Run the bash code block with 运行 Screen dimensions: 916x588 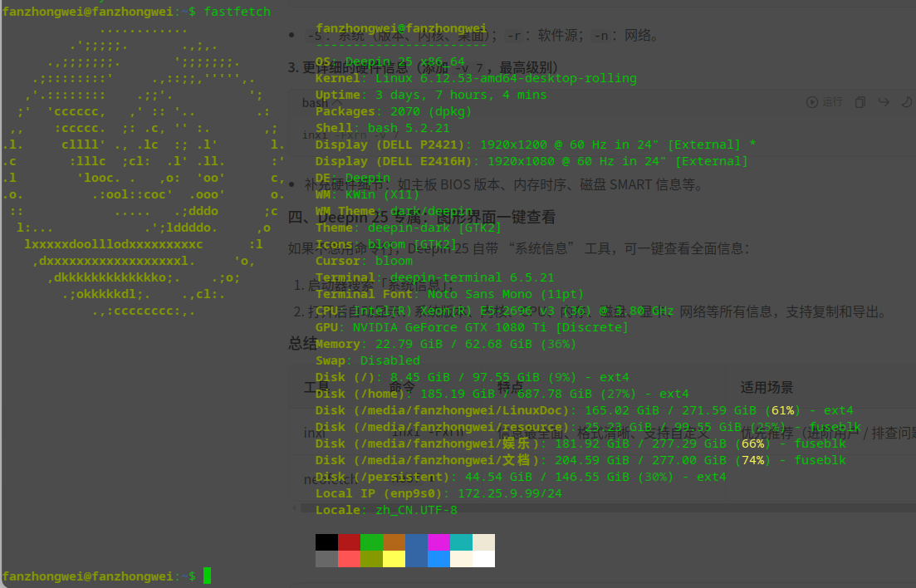click(x=825, y=102)
